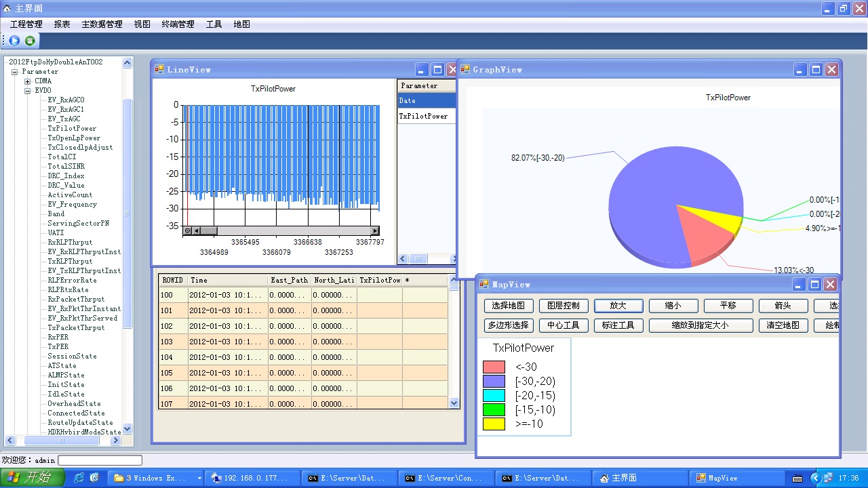Open the Windows Start menu
This screenshot has width=868, height=488.
pos(33,478)
